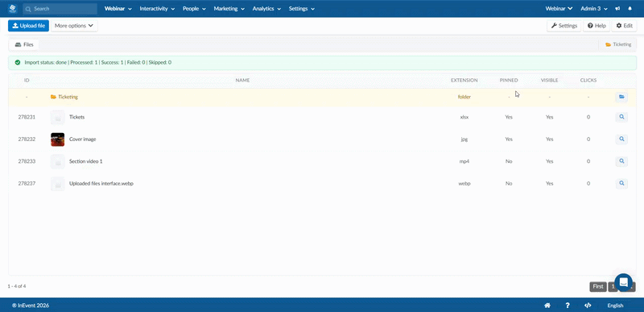This screenshot has height=312, width=644.
Task: Click the Cover image file name
Action: click(x=83, y=139)
